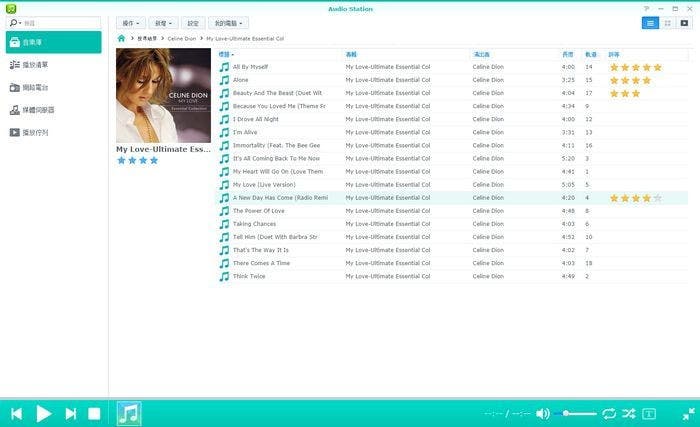Click the home icon in the breadcrumb
700x427 pixels.
122,38
